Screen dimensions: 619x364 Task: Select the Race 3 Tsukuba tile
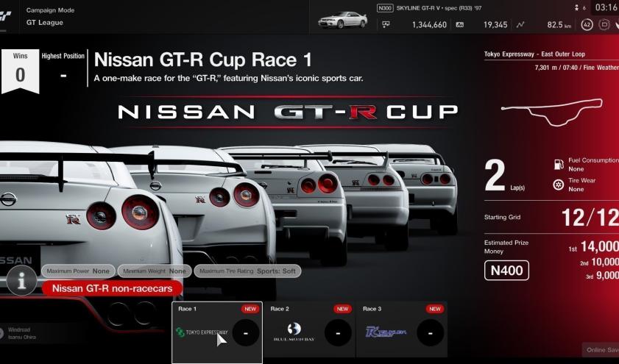coord(402,332)
